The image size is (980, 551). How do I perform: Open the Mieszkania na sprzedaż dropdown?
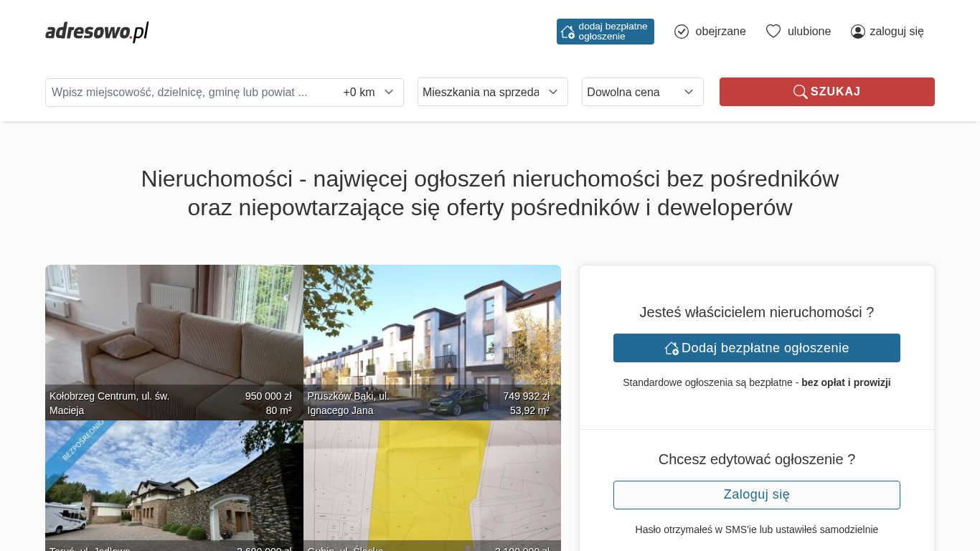[x=492, y=92]
